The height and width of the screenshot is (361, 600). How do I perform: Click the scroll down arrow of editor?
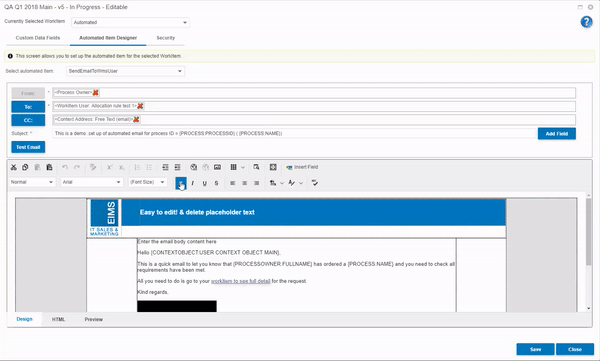[x=588, y=309]
